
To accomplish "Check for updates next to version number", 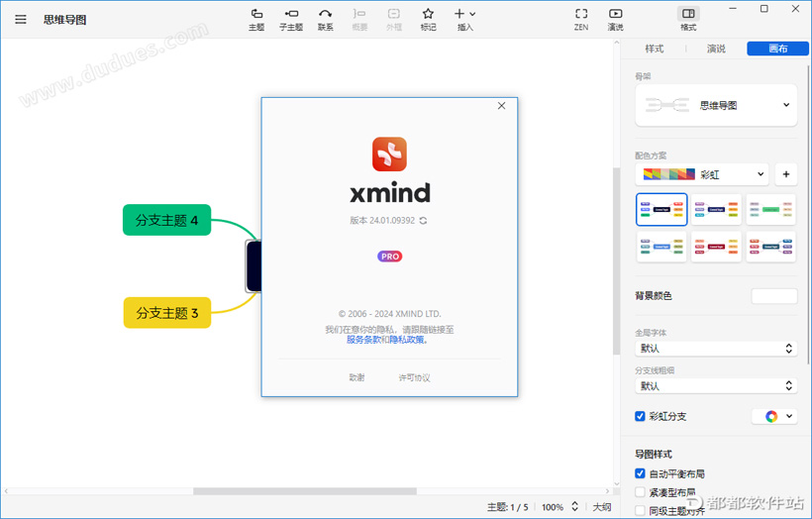I will (x=423, y=221).
